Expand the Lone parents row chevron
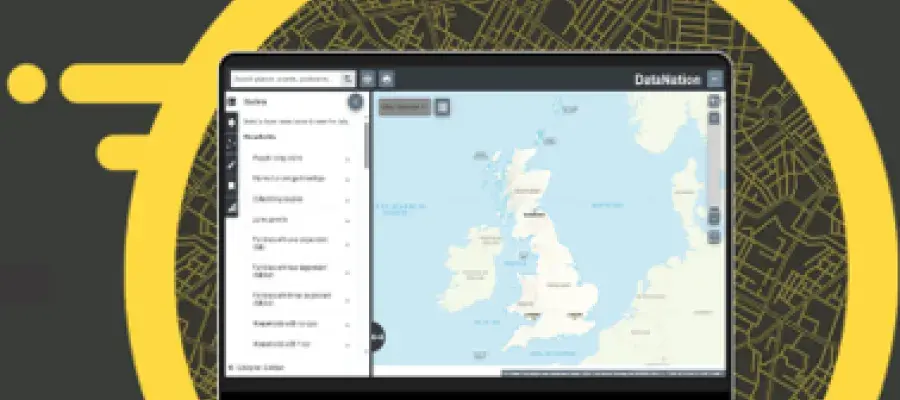The height and width of the screenshot is (400, 900). point(347,220)
